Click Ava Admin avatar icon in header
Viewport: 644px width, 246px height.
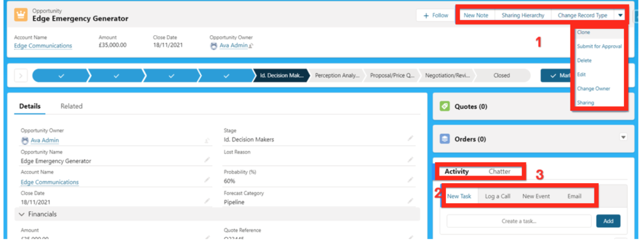click(x=214, y=46)
